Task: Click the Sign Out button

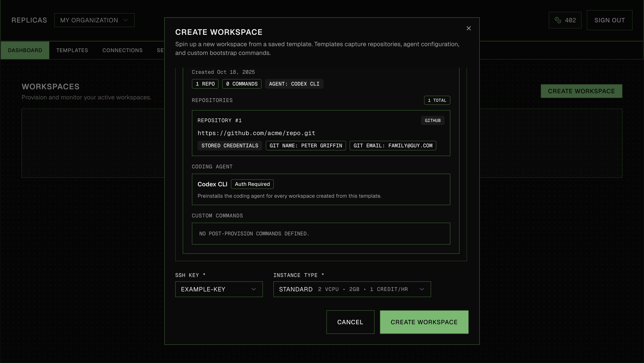Action: [x=609, y=20]
